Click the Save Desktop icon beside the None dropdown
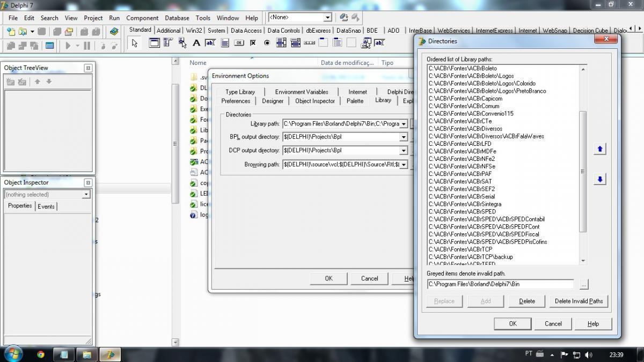 (344, 18)
